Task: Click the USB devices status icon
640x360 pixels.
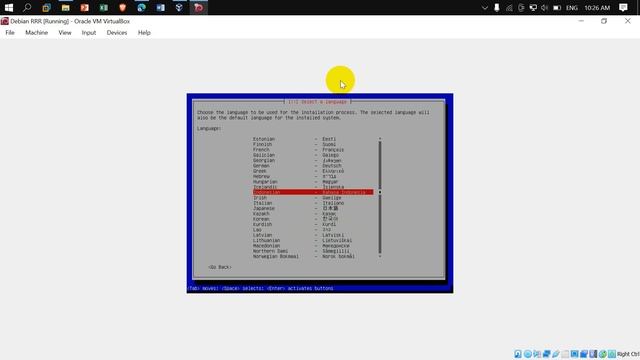Action: click(556, 354)
